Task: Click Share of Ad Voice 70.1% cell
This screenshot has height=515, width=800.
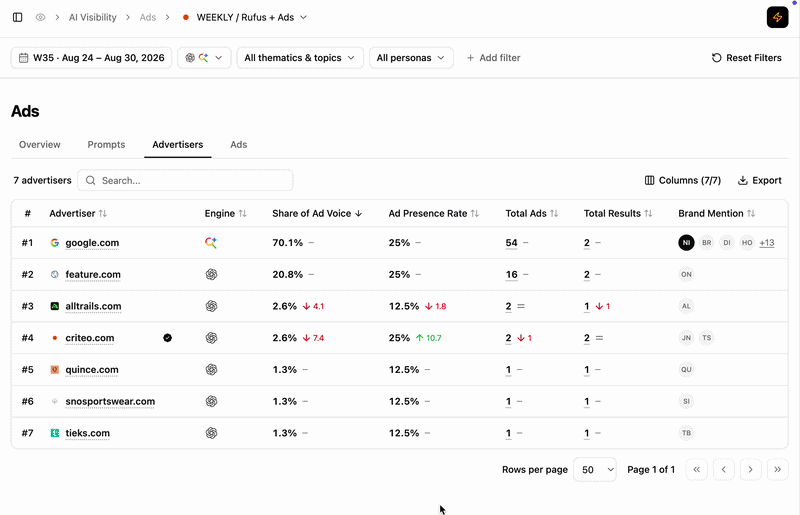Action: tap(288, 243)
